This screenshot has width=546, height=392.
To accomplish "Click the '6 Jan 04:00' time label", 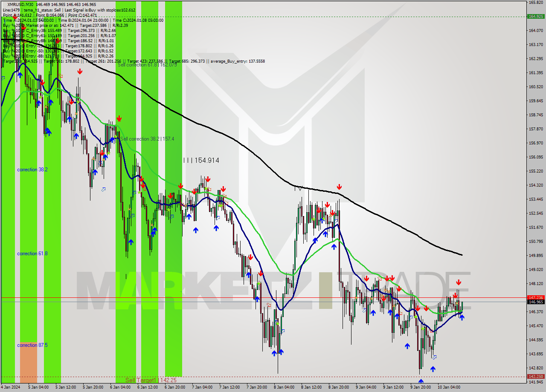I will (120, 387).
